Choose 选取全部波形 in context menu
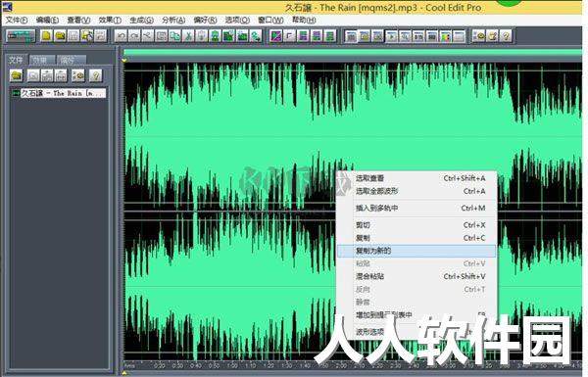 417,191
